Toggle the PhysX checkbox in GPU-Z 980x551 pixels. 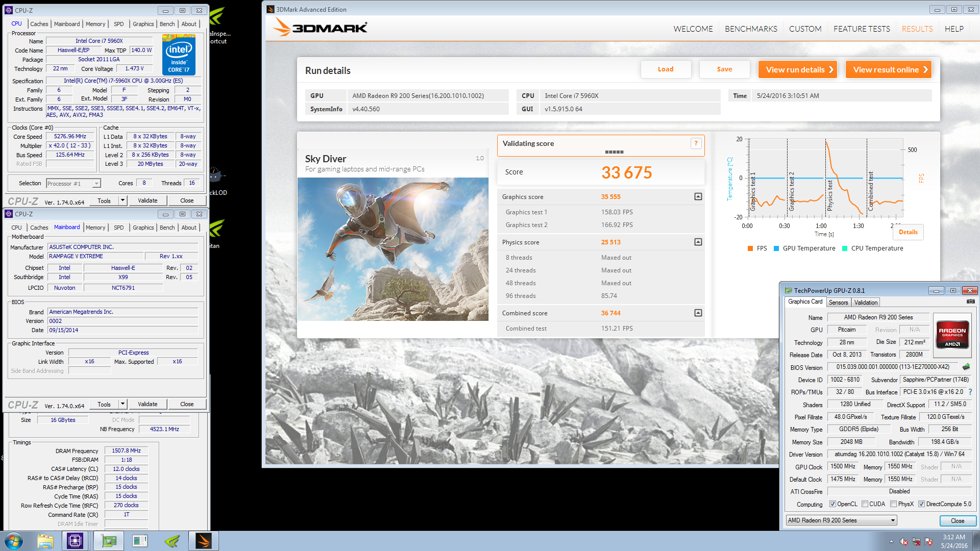coord(893,504)
